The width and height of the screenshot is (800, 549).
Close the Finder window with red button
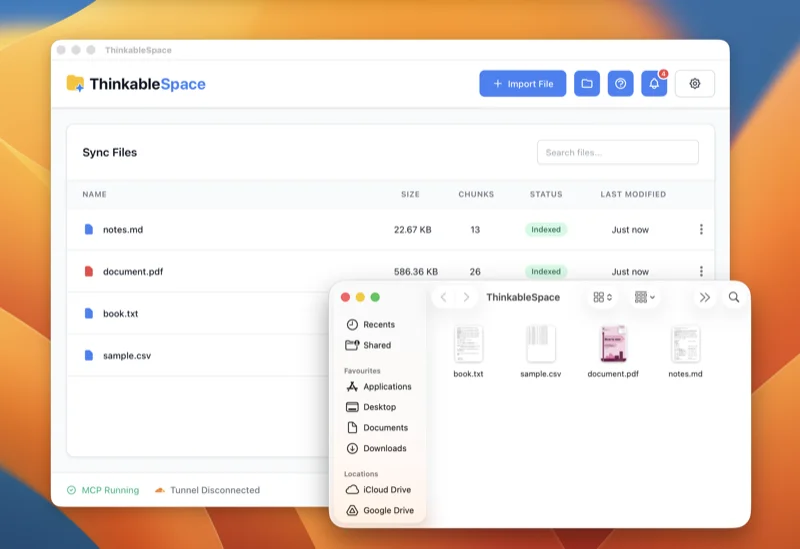pos(345,297)
